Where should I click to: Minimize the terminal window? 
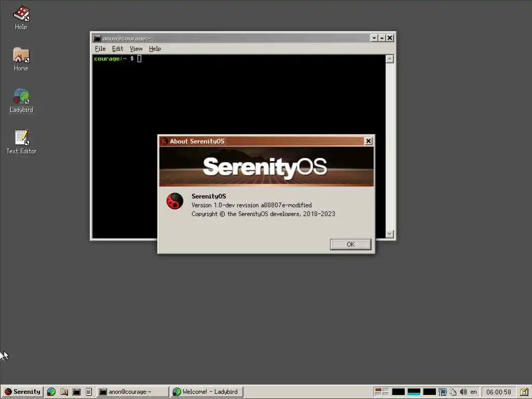(x=374, y=38)
